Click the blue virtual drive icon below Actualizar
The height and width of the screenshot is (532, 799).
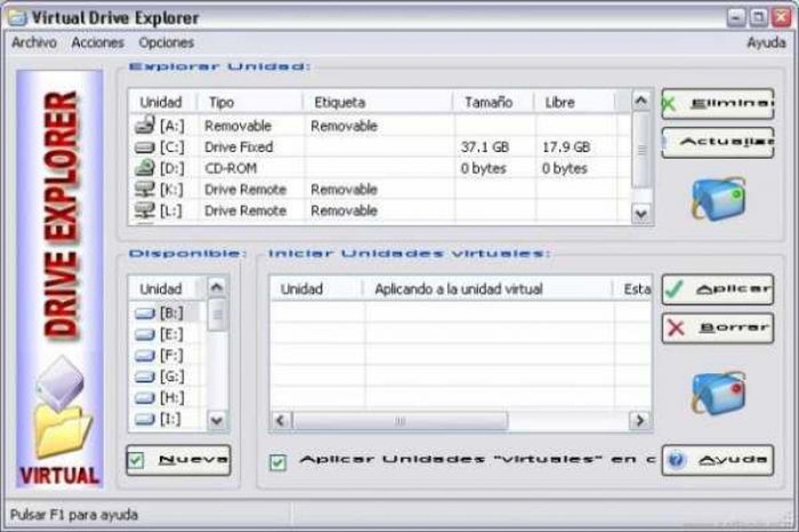[x=717, y=197]
